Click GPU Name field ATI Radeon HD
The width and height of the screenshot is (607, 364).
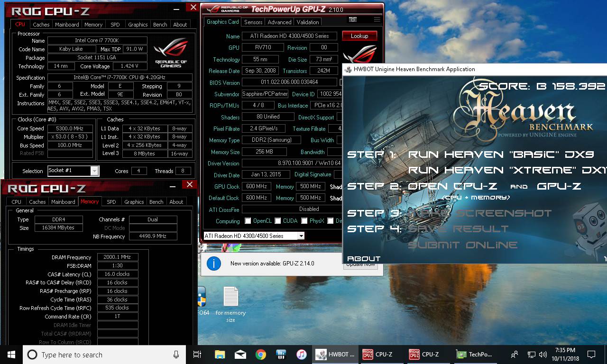(x=289, y=36)
